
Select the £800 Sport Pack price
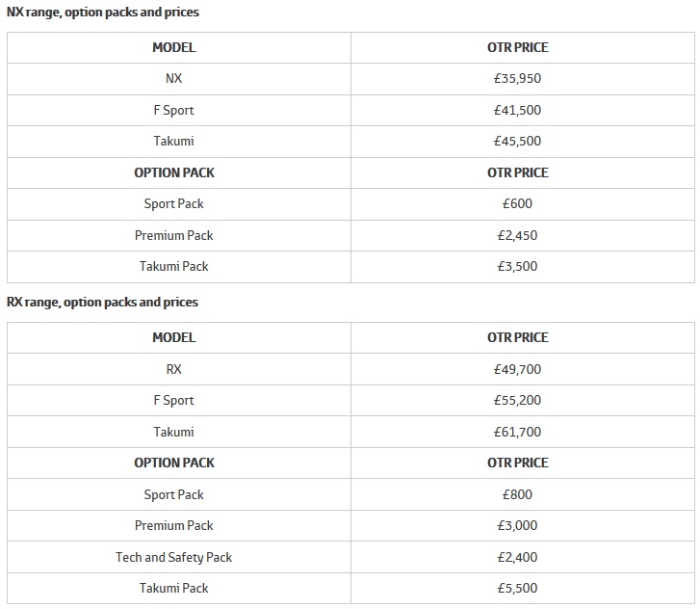tap(517, 494)
